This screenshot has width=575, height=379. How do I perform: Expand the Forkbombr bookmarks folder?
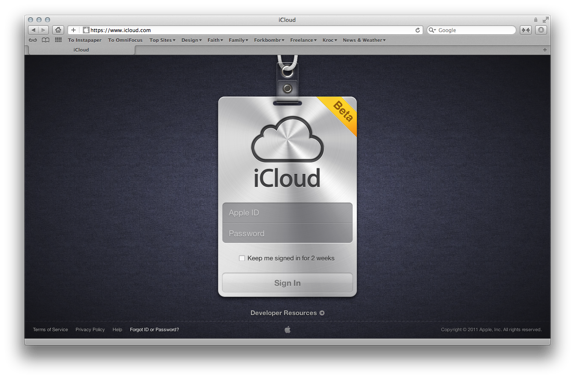coord(269,40)
